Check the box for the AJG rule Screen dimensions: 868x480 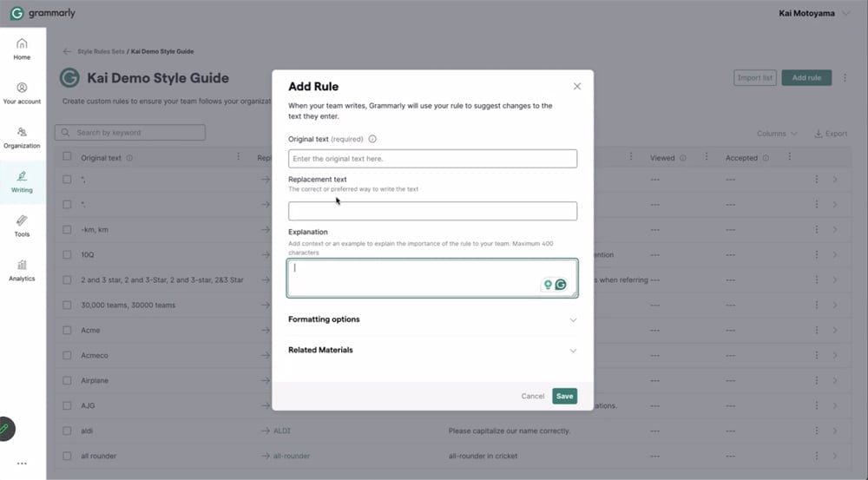(67, 406)
